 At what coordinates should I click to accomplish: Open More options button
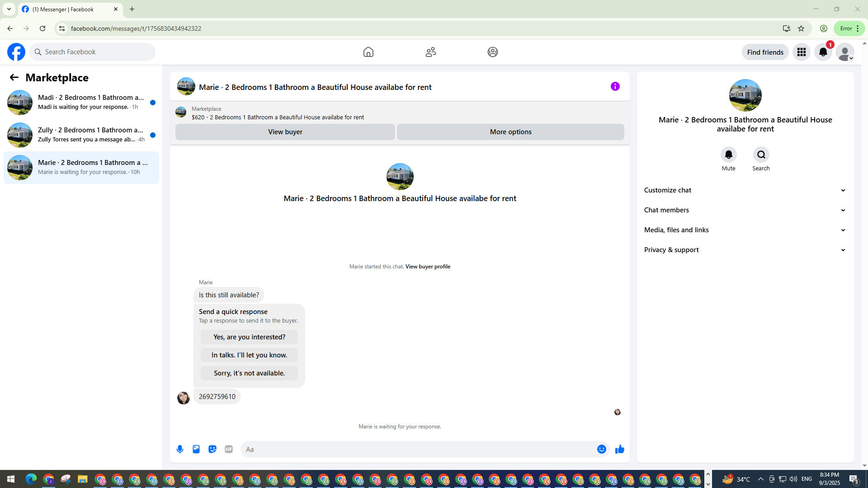point(510,132)
